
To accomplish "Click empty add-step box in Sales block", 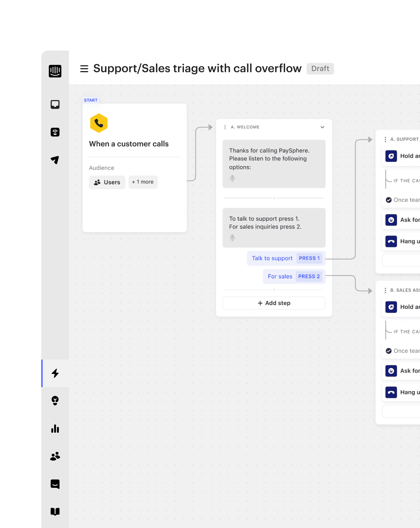I will coord(401,411).
